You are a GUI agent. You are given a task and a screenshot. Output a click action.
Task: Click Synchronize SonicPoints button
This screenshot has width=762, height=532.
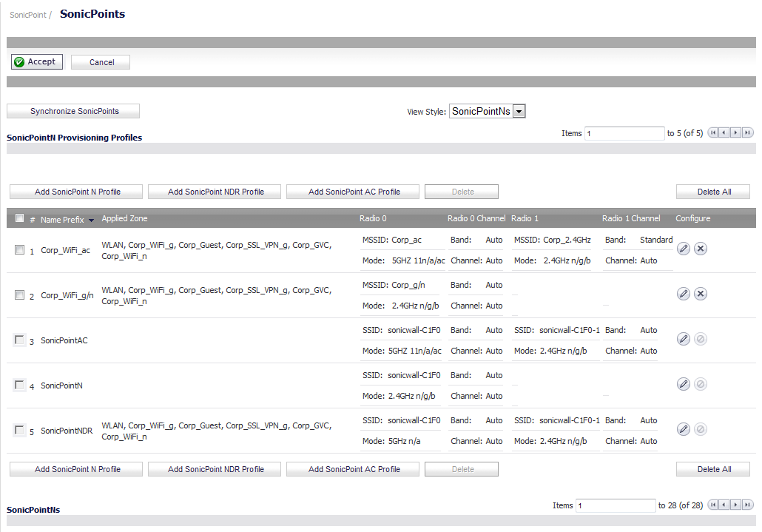click(73, 111)
